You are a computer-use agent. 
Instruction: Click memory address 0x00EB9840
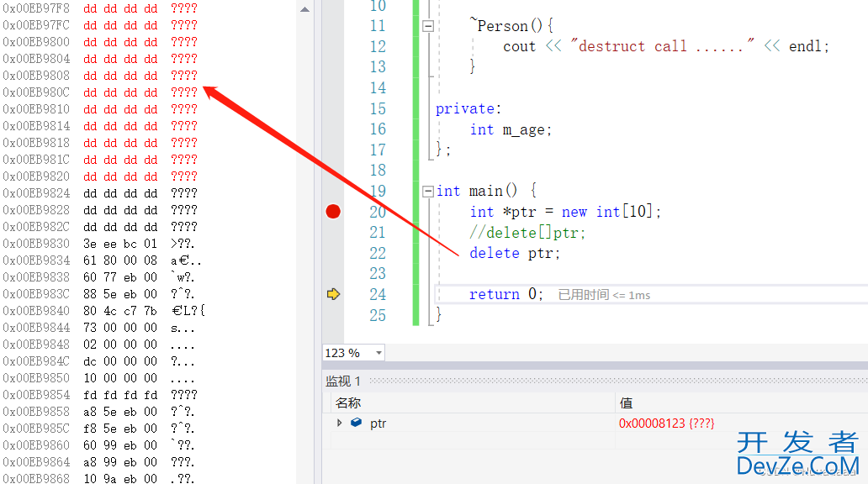(x=36, y=311)
